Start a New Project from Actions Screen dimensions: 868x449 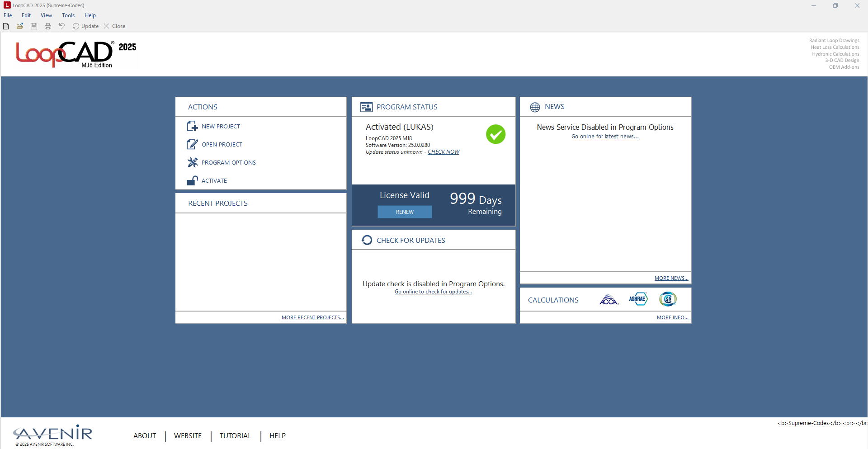coord(221,127)
